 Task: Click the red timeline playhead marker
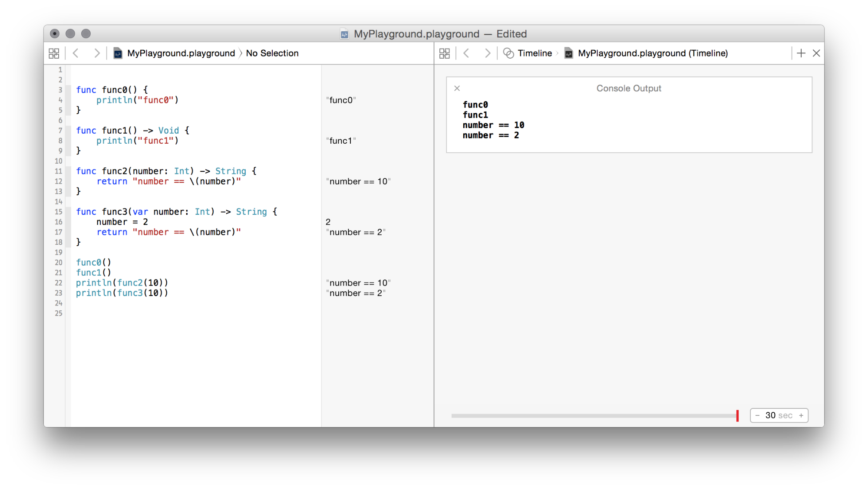pyautogui.click(x=737, y=416)
